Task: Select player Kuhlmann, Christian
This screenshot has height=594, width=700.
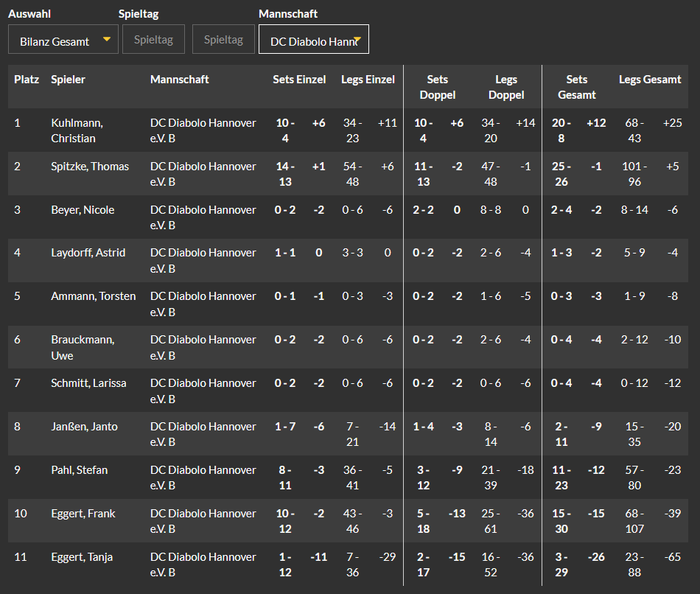Action: 77,130
